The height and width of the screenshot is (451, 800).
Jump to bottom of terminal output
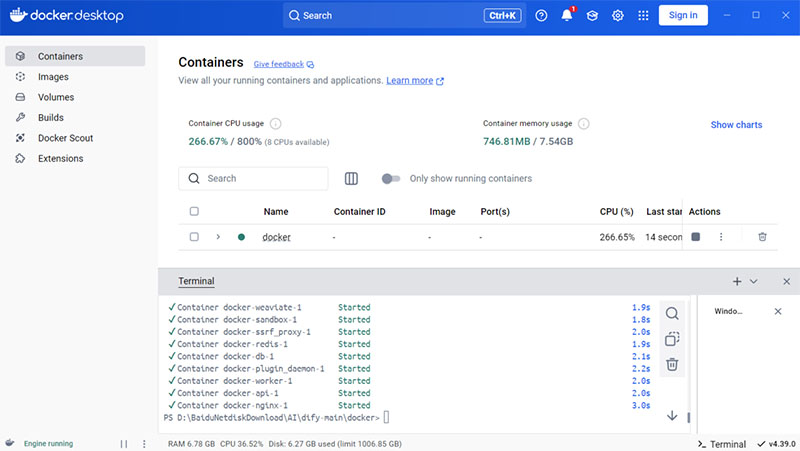coord(672,416)
